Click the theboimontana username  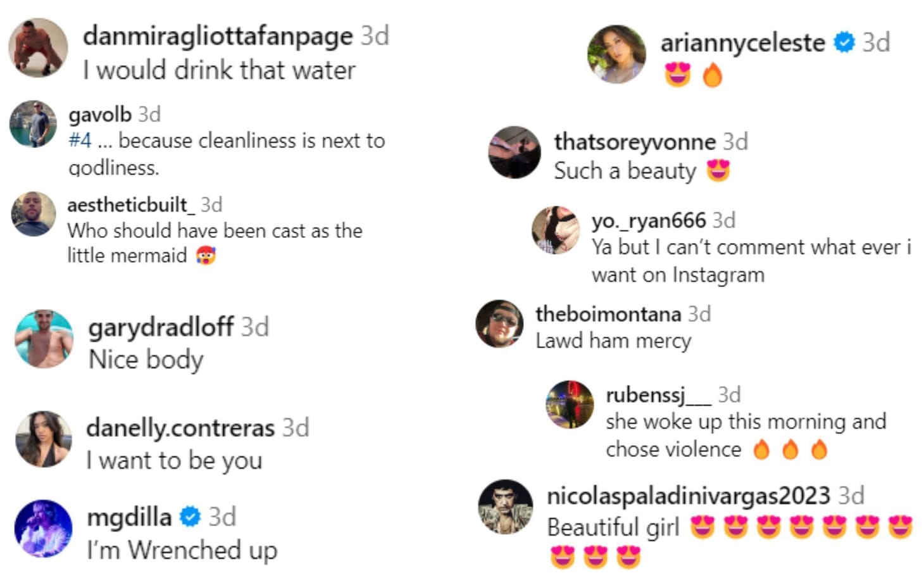608,314
